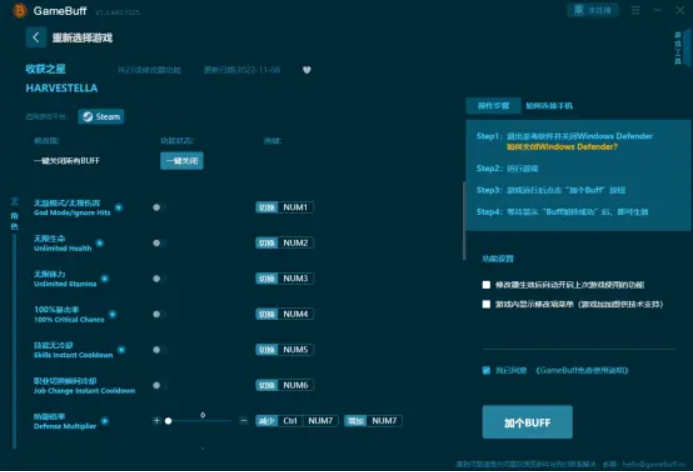693x472 pixels.
Task: Click the star icon beside Defense Multiplier
Action: coord(105,421)
